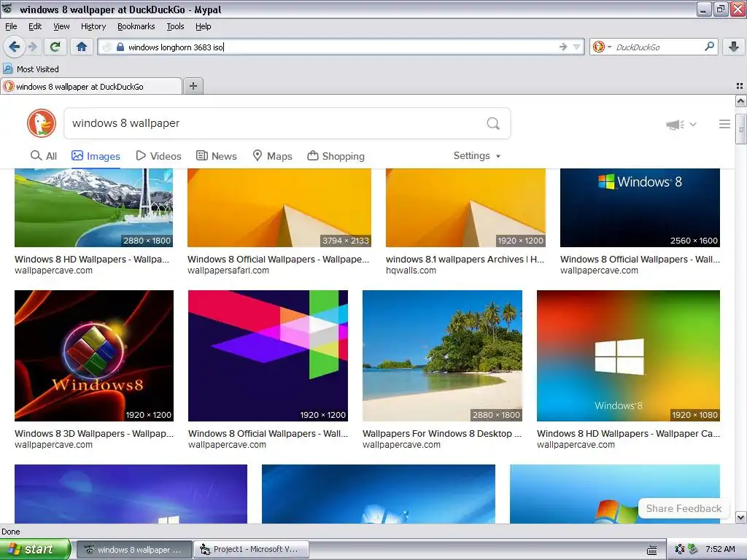Click the Go arrow in the address bar

pos(563,47)
